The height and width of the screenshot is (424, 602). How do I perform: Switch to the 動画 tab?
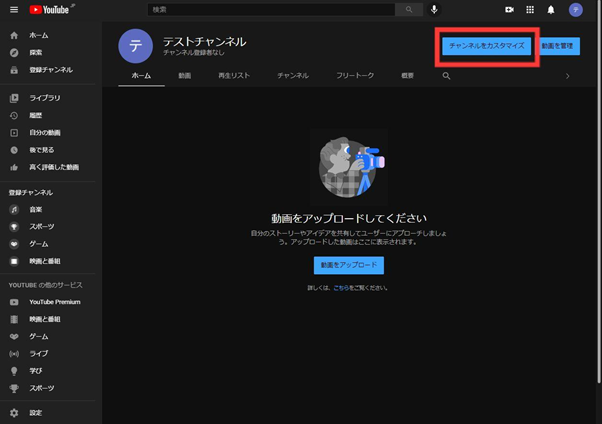tap(185, 76)
